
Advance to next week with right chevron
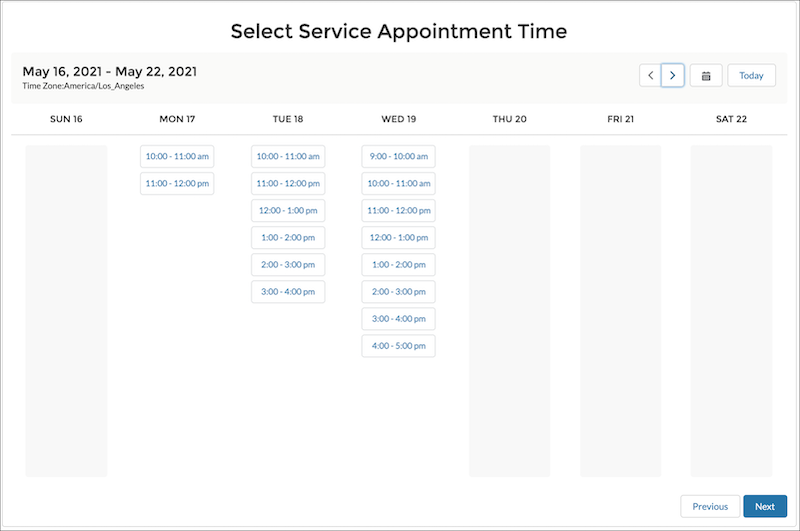pyautogui.click(x=672, y=75)
